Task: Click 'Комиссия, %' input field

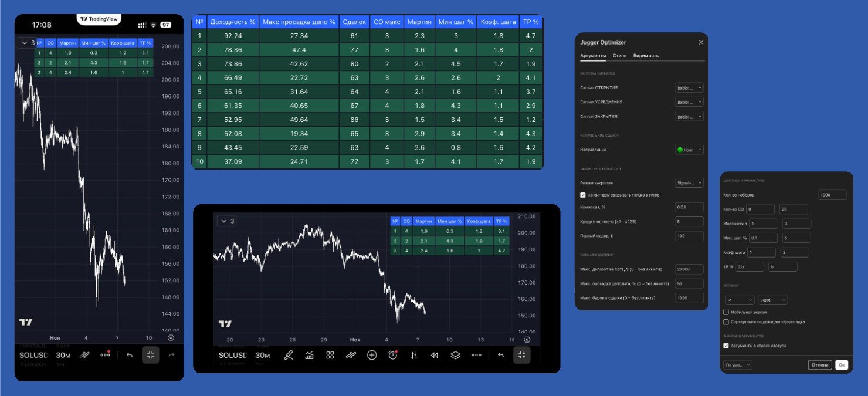Action: click(689, 207)
